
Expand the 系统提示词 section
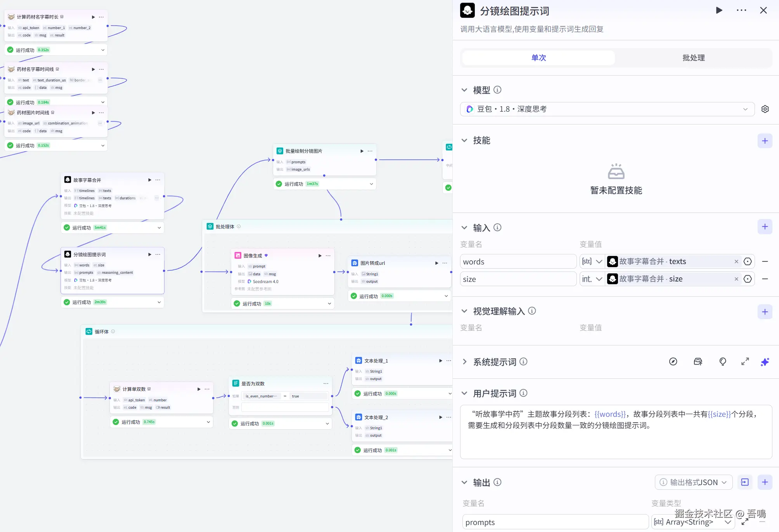[464, 362]
